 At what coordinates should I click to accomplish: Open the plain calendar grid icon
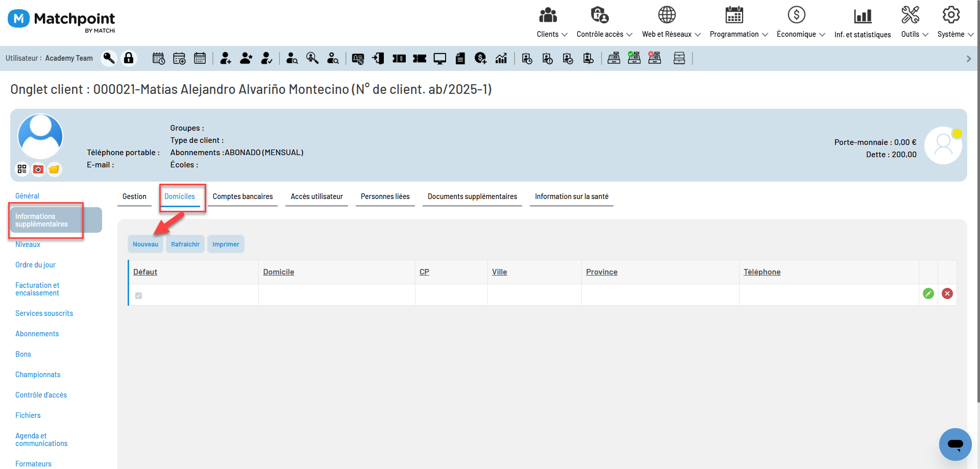pyautogui.click(x=200, y=58)
